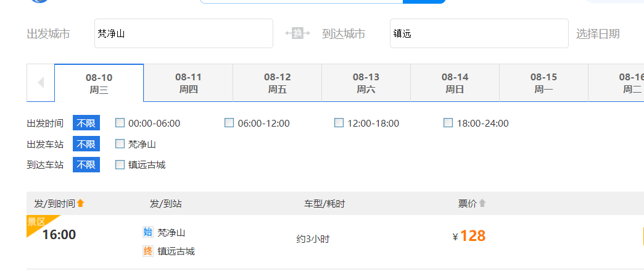The width and height of the screenshot is (644, 278).
Task: Sort by departure time arrow icon
Action: tap(80, 203)
